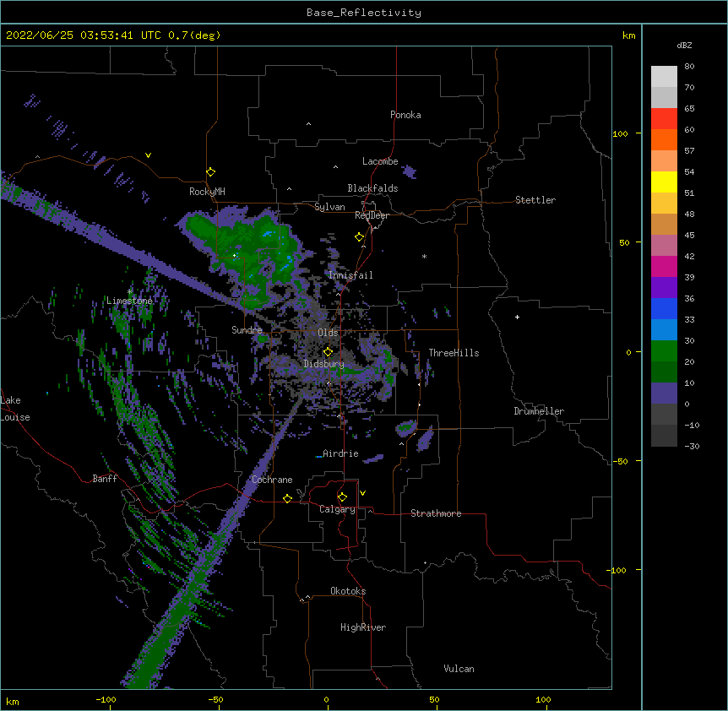Click the RockyMH label
This screenshot has width=728, height=711.
207,192
